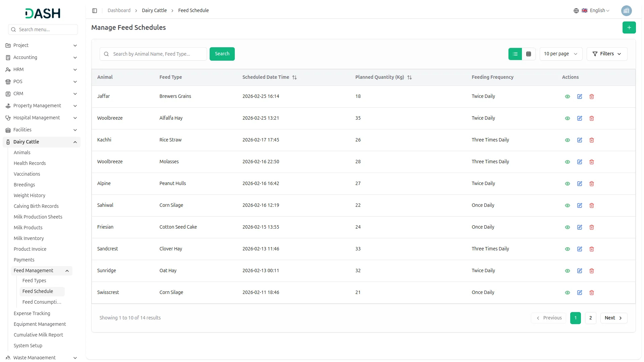Focus the Search by Animal Name field
Viewport: 644px width, 362px height.
tap(153, 54)
